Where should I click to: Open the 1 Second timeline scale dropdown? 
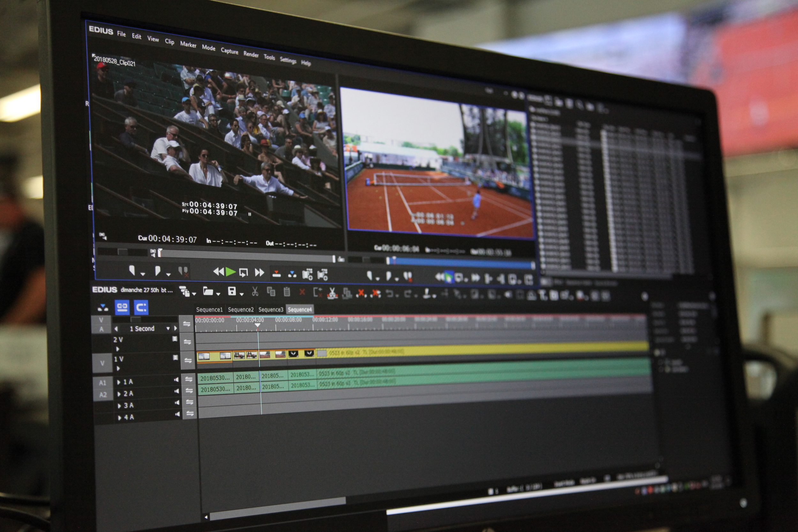tap(168, 328)
